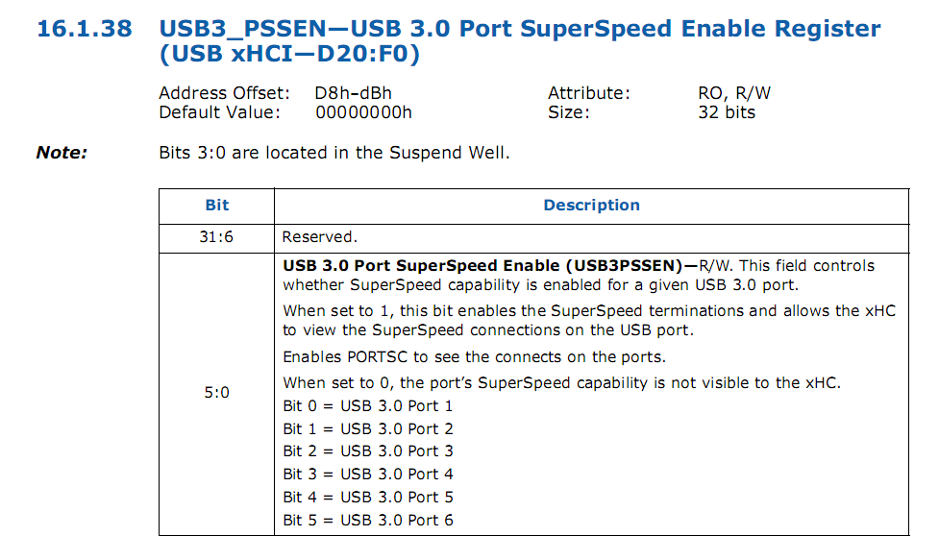Click the Reserved description cell
This screenshot has height=560, width=939.
[x=319, y=236]
